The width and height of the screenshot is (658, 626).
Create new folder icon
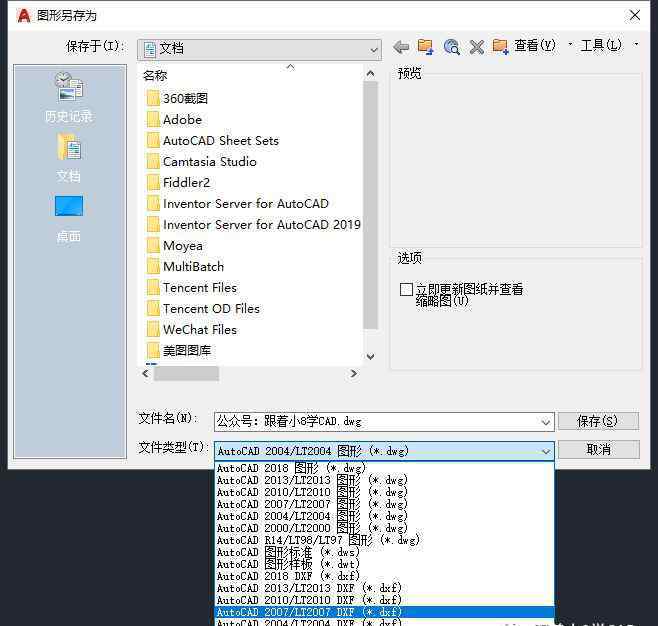click(501, 47)
